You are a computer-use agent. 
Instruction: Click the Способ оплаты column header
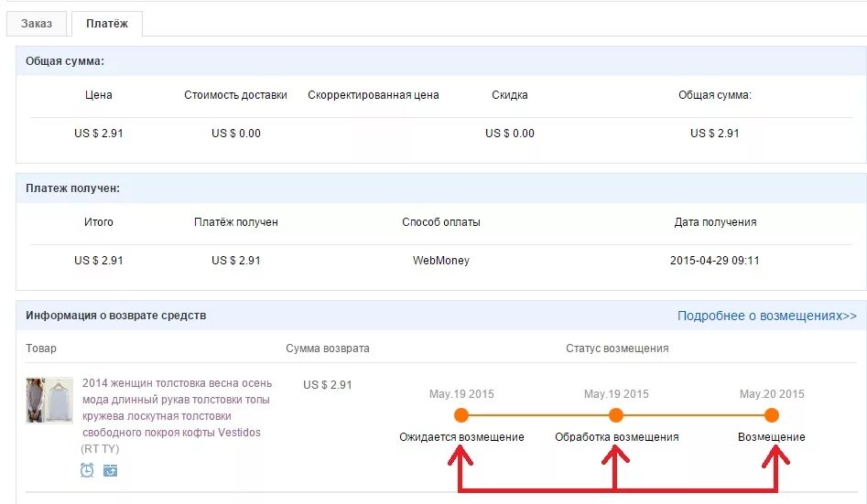[x=441, y=222]
